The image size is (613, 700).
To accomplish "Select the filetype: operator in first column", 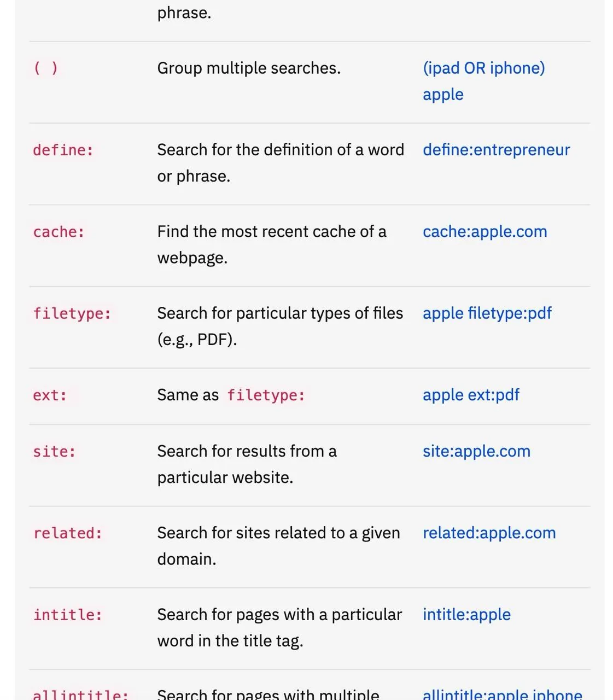I will click(72, 314).
